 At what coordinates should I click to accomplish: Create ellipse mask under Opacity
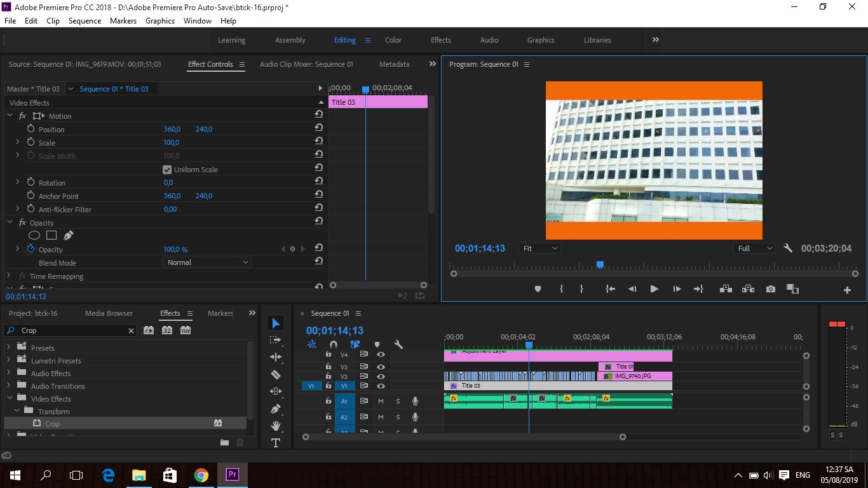tap(34, 236)
